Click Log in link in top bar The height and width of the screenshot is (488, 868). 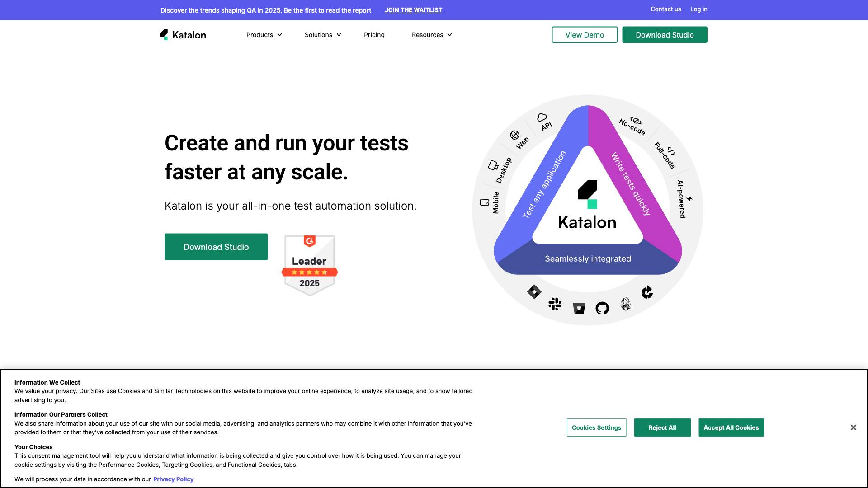pos(698,9)
